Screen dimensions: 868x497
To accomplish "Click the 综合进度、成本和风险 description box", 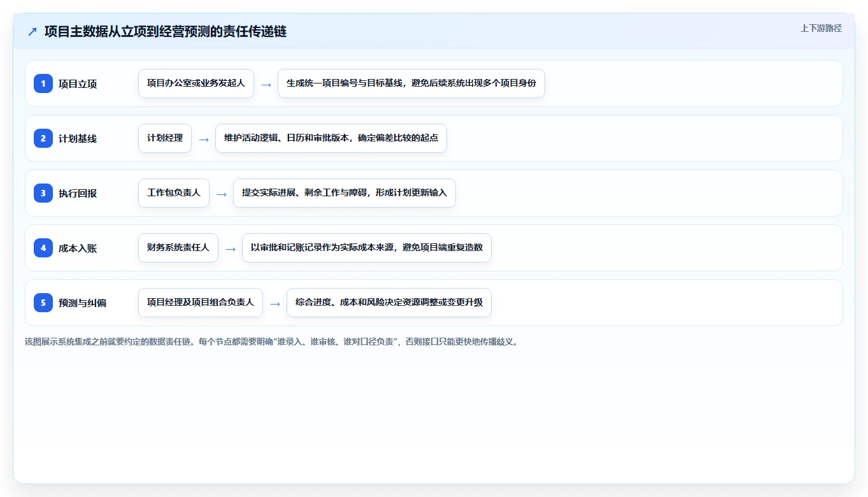I will (389, 303).
